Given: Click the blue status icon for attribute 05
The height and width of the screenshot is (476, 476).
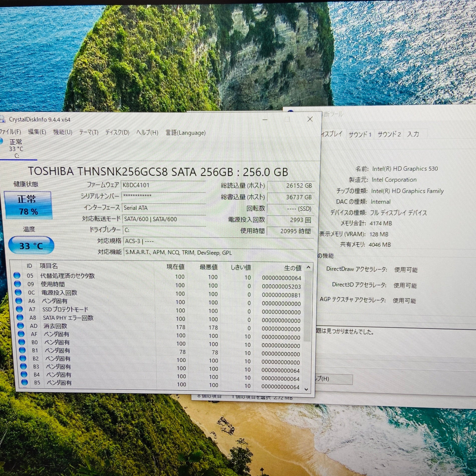Looking at the screenshot, I should tap(17, 275).
